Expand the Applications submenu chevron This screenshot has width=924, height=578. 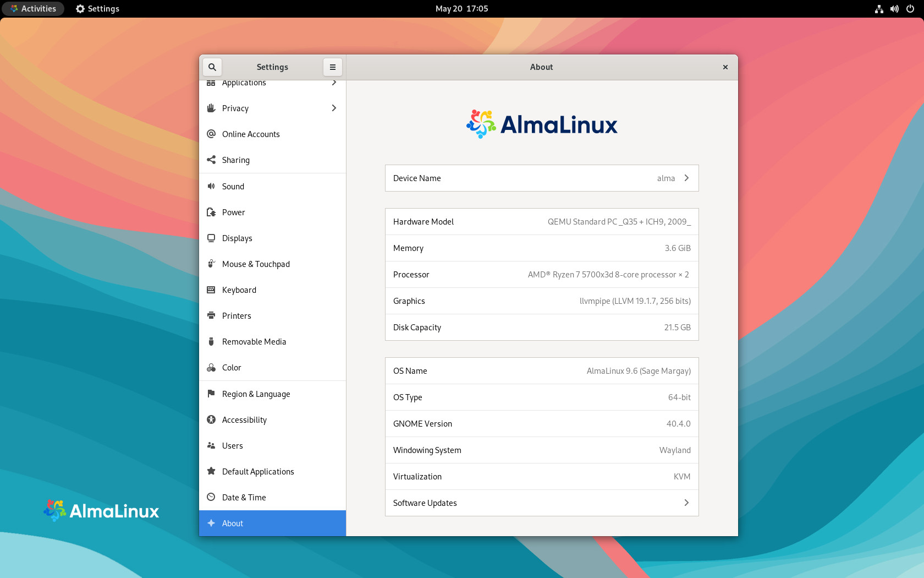click(334, 83)
